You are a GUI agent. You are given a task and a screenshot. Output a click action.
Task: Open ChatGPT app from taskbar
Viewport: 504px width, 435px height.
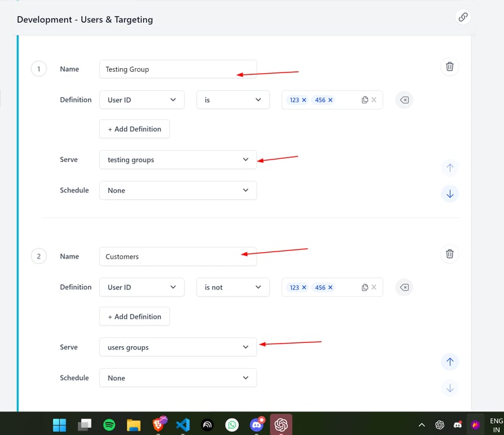click(x=281, y=425)
